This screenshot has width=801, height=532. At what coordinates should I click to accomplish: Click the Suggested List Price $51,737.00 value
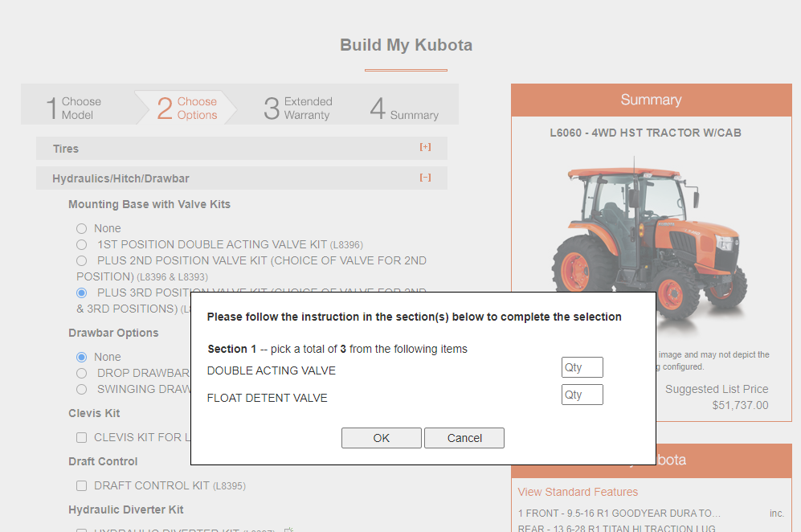click(x=740, y=405)
